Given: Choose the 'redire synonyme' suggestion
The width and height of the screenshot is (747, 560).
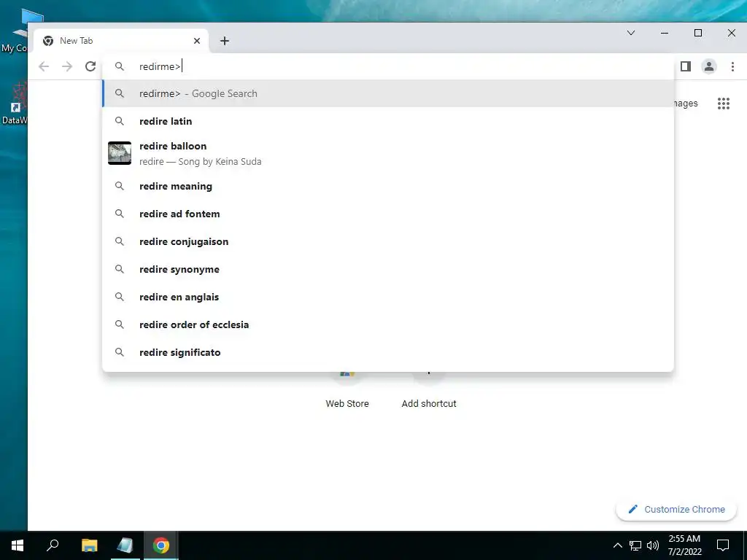Looking at the screenshot, I should (x=388, y=269).
